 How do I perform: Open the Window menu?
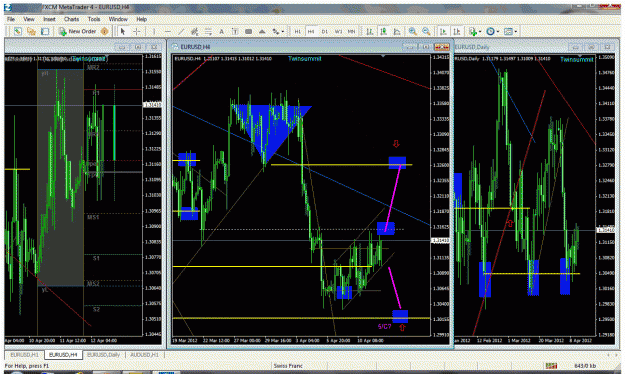click(118, 19)
